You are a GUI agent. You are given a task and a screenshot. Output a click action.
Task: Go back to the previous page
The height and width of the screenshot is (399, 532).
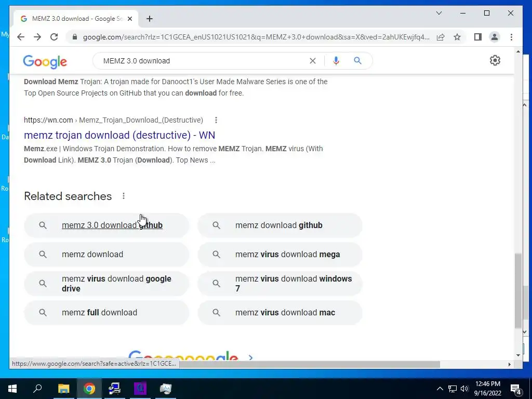tap(21, 37)
